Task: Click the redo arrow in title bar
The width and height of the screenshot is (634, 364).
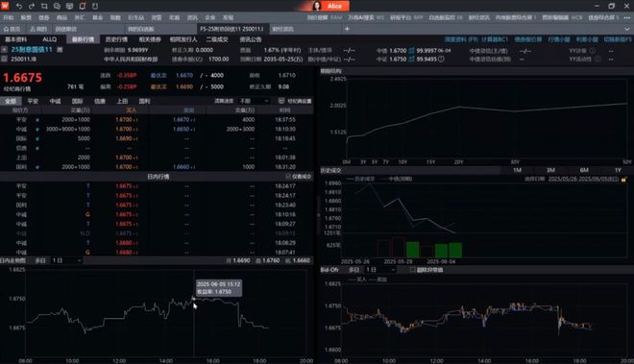Action: coord(32,6)
